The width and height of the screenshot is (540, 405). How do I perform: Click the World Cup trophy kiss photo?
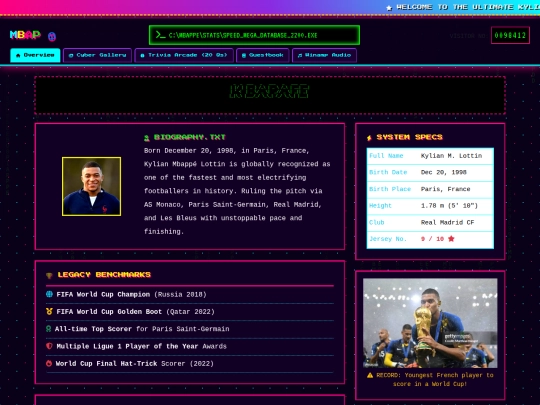coord(430,323)
